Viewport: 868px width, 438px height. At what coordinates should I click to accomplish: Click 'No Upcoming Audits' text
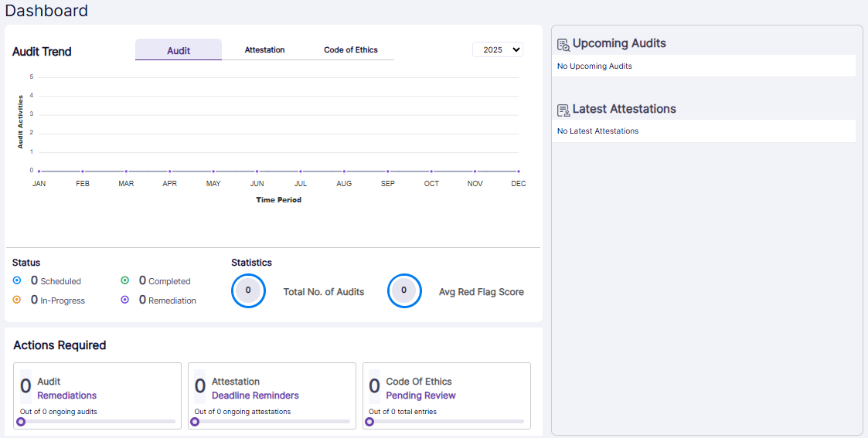594,66
